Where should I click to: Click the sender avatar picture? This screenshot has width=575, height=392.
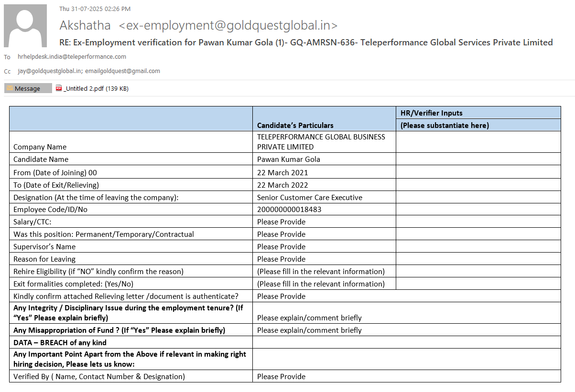click(x=25, y=26)
